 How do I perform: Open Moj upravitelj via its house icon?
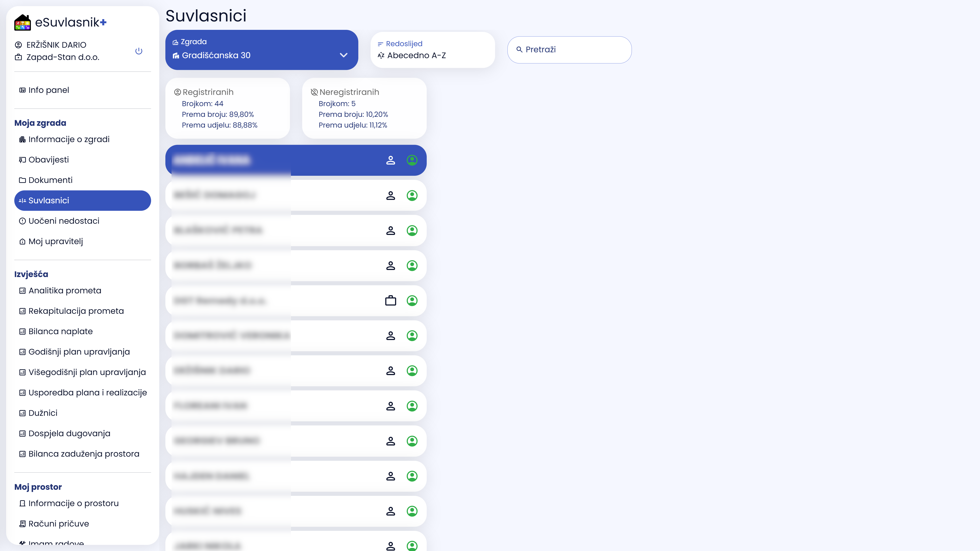click(x=22, y=242)
